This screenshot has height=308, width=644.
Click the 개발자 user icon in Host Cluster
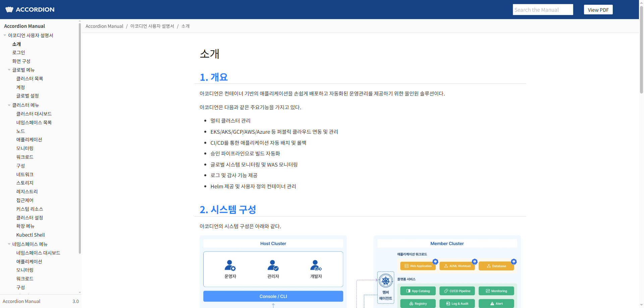316,265
